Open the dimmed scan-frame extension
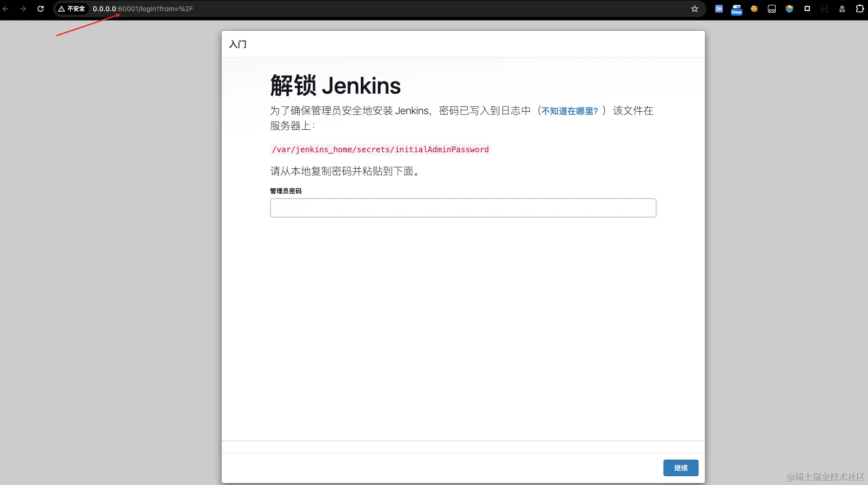Viewport: 868px width, 485px height. tap(825, 9)
